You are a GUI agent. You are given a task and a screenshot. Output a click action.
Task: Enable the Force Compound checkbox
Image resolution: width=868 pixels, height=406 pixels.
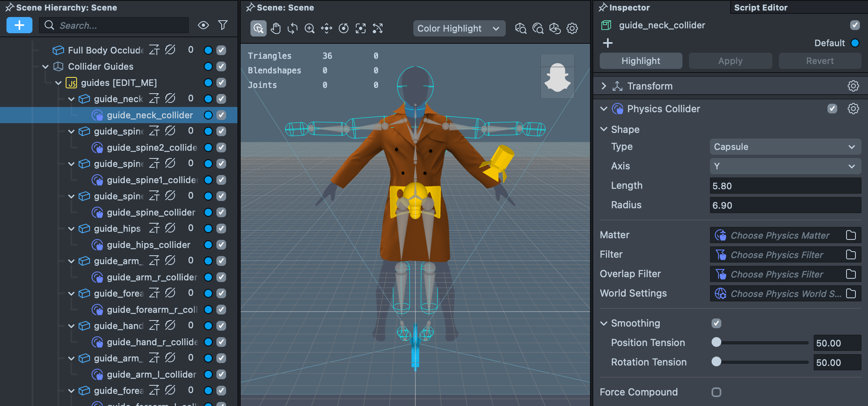coord(716,392)
